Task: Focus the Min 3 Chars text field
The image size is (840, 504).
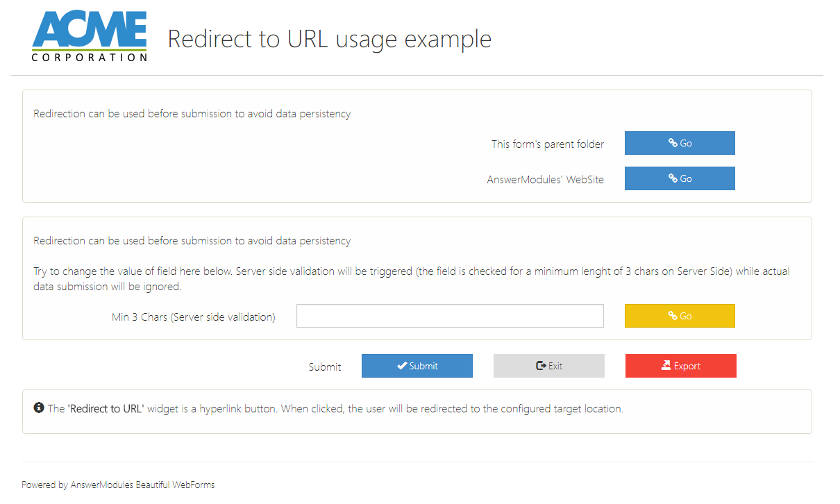Action: click(450, 316)
